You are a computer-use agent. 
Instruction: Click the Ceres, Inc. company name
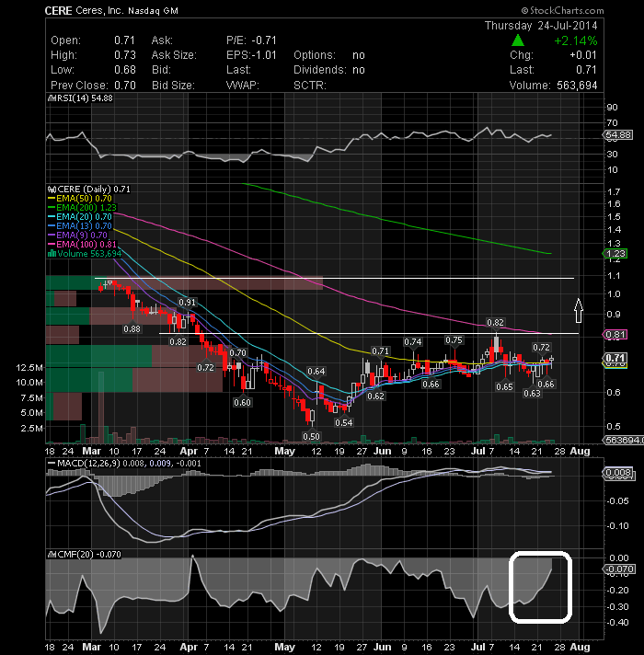pos(99,10)
